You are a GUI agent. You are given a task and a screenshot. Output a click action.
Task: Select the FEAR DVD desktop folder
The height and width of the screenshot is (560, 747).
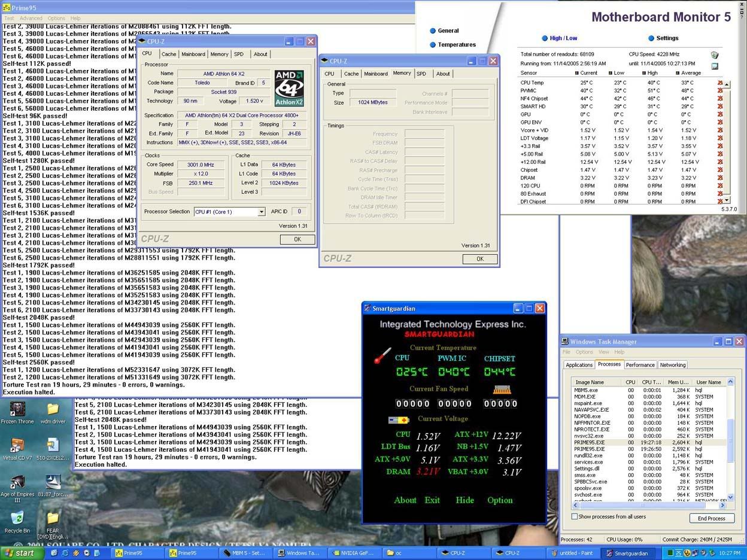[x=53, y=518]
